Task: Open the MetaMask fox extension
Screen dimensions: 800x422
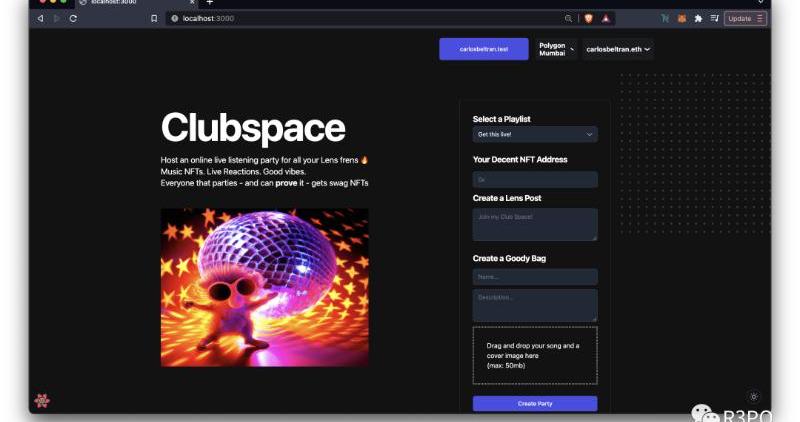Action: pos(682,18)
